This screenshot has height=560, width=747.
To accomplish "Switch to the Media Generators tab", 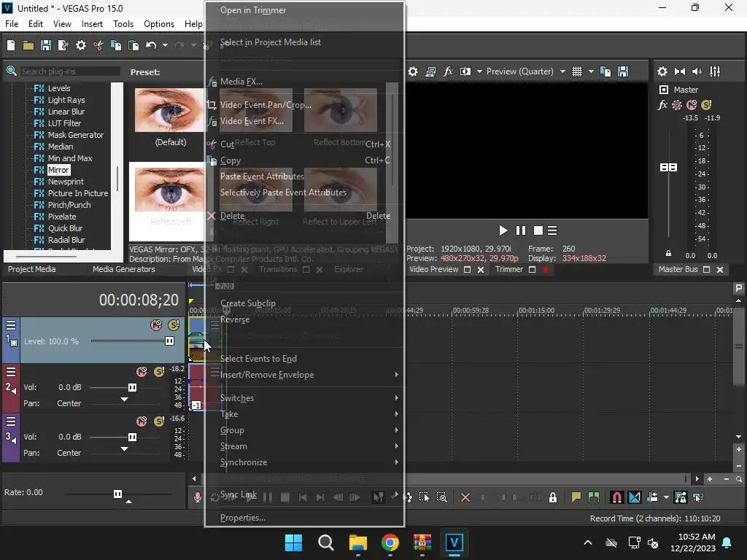I will [x=124, y=269].
